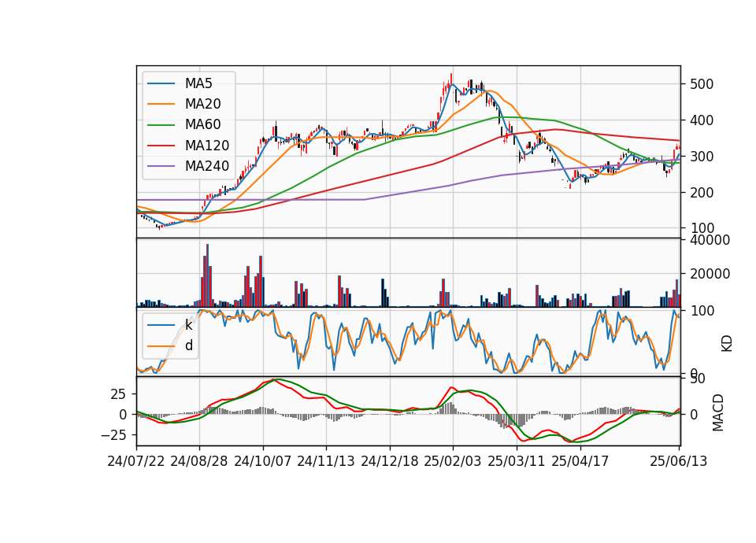
Task: Click the red MA120 legend line sample
Action: 161,146
